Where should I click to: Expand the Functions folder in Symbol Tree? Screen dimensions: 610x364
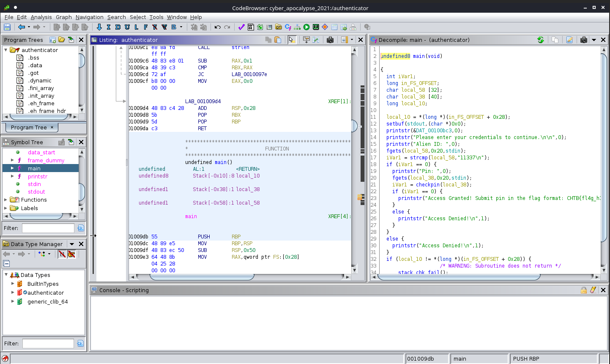(x=6, y=200)
